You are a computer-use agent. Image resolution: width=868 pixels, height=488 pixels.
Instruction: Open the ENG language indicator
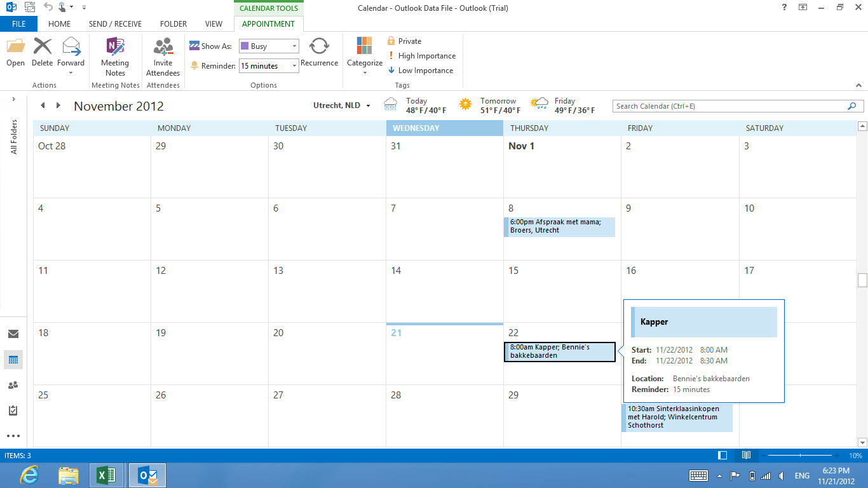click(802, 476)
